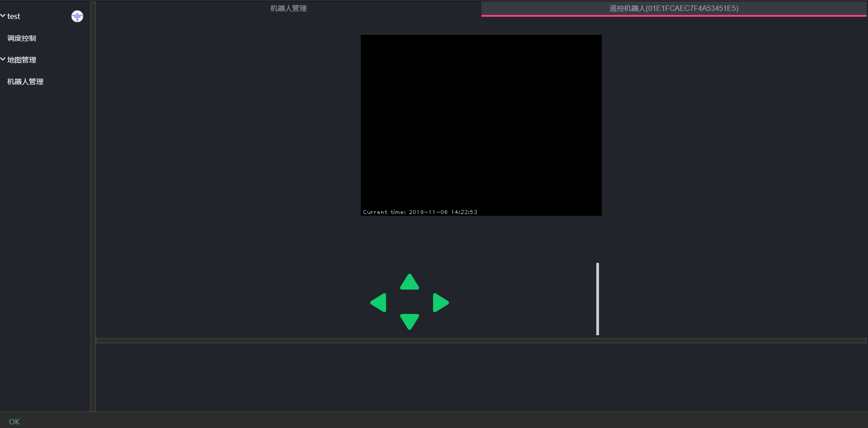Click the vertical speed slider bar
This screenshot has height=428, width=868.
(598, 299)
